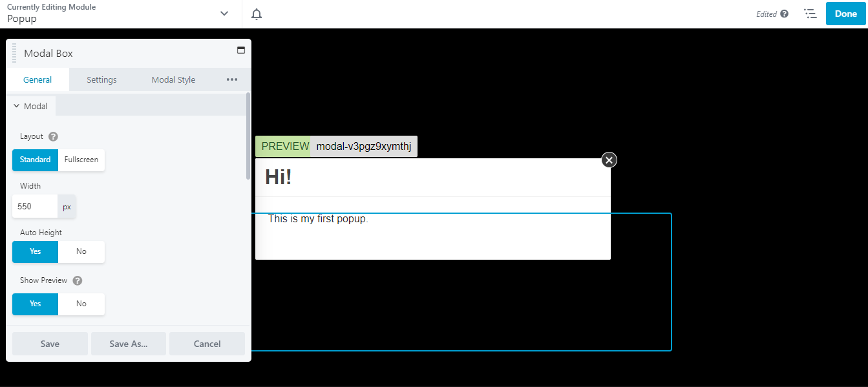Image resolution: width=868 pixels, height=387 pixels.
Task: Click the 'This is my first popup.' text
Action: tap(318, 218)
